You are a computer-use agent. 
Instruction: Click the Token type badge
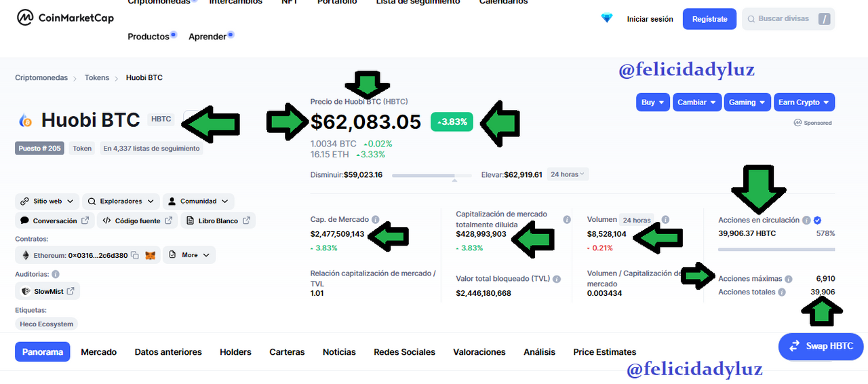coord(83,148)
